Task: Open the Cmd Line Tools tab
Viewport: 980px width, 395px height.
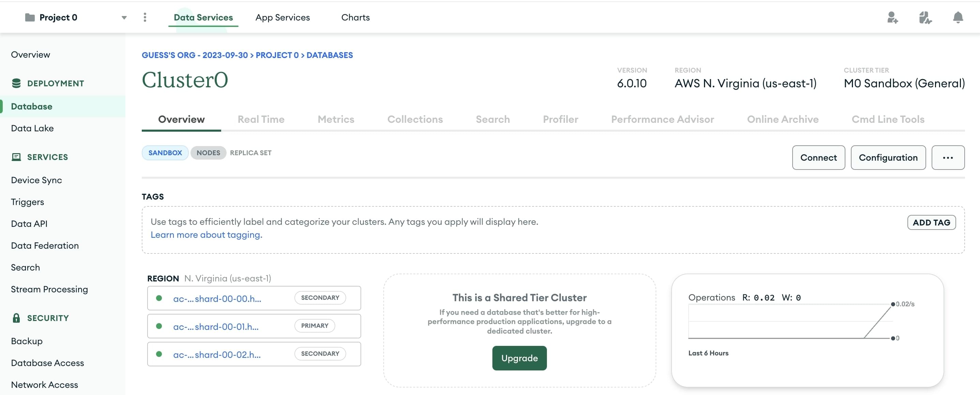Action: point(888,120)
